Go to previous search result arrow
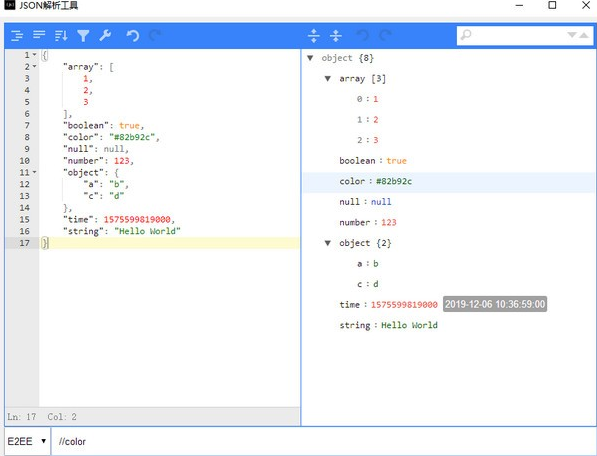The image size is (597, 456). pyautogui.click(x=584, y=35)
